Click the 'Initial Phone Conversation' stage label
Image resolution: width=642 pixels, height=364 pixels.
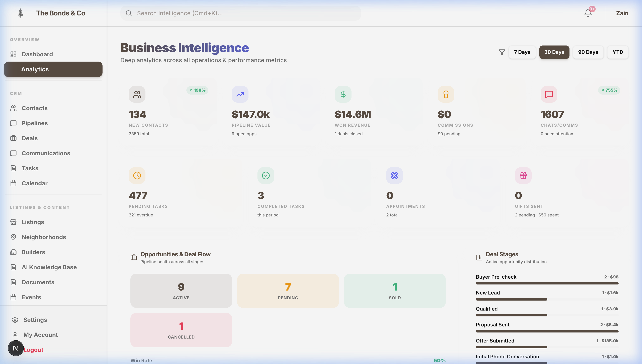coord(507,357)
